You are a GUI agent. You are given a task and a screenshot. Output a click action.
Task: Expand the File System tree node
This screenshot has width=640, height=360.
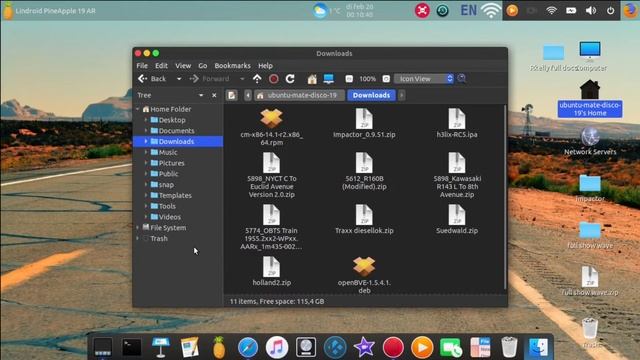click(x=138, y=228)
